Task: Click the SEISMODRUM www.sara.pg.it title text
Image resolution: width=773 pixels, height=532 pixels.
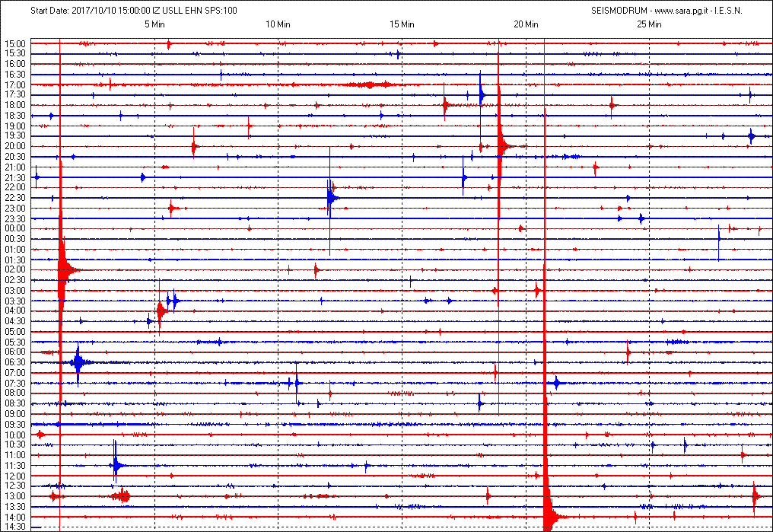Action: pyautogui.click(x=666, y=11)
